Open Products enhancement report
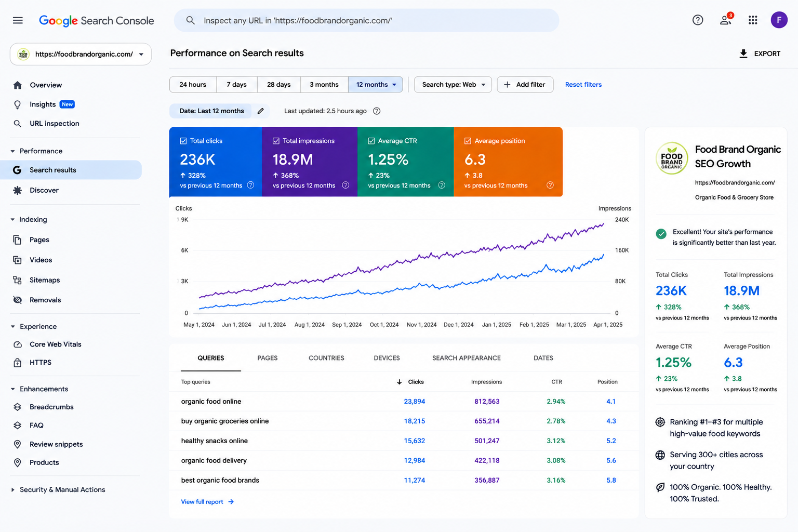The width and height of the screenshot is (798, 532). (44, 462)
